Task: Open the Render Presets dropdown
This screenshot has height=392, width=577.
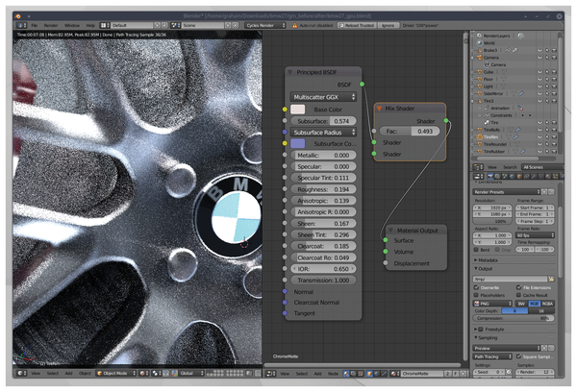Action: [x=507, y=192]
